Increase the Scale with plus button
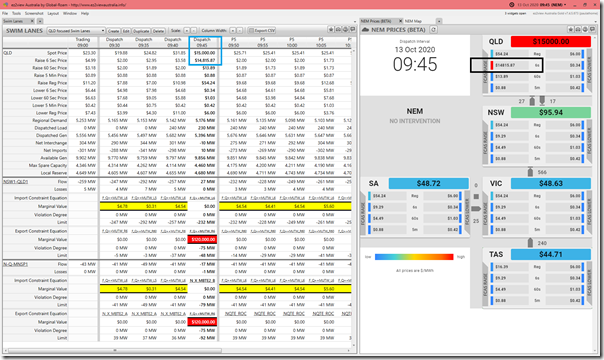 (x=187, y=30)
